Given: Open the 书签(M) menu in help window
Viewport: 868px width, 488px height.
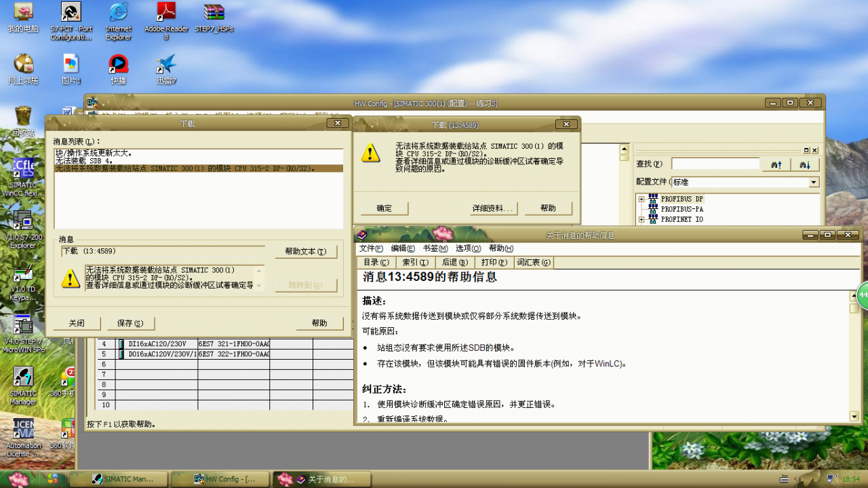Looking at the screenshot, I should pos(435,248).
